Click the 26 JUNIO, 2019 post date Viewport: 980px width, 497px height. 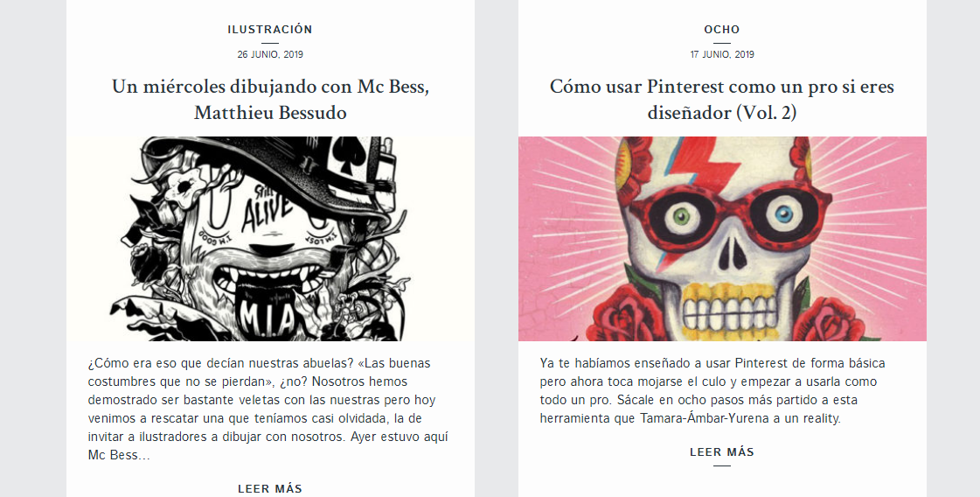270,54
